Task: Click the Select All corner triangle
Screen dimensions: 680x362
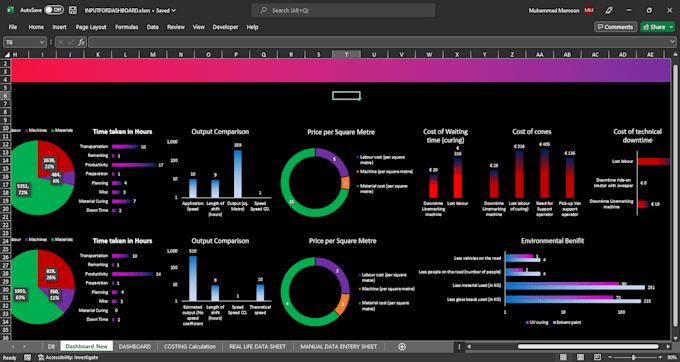Action: tap(7, 55)
